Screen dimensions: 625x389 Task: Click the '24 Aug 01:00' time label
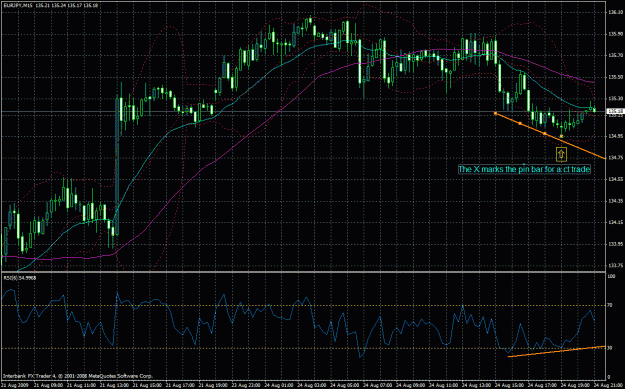pos(278,385)
